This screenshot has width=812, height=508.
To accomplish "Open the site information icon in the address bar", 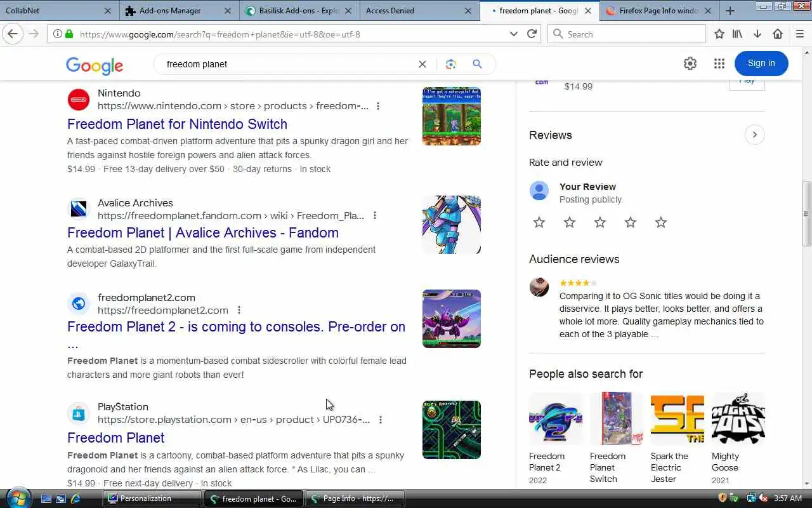I will [57, 34].
